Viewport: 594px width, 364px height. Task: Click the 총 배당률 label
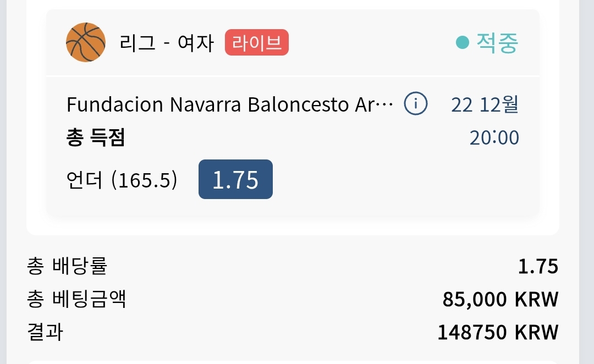(x=67, y=266)
